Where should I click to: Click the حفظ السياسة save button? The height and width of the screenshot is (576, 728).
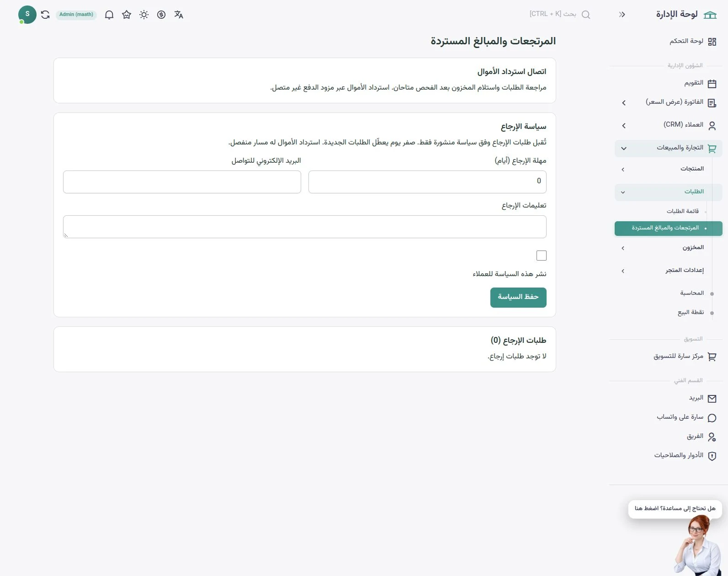(x=518, y=298)
